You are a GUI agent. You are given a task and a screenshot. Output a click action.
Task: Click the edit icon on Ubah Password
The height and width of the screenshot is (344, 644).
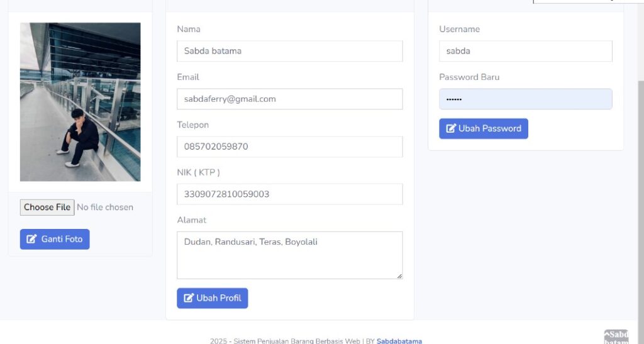click(451, 128)
